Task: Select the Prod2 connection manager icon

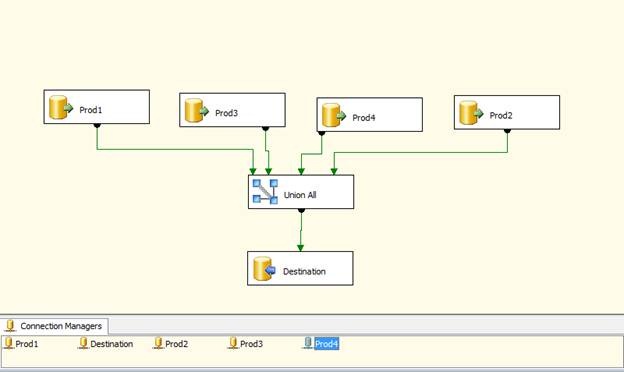Action: click(x=158, y=343)
